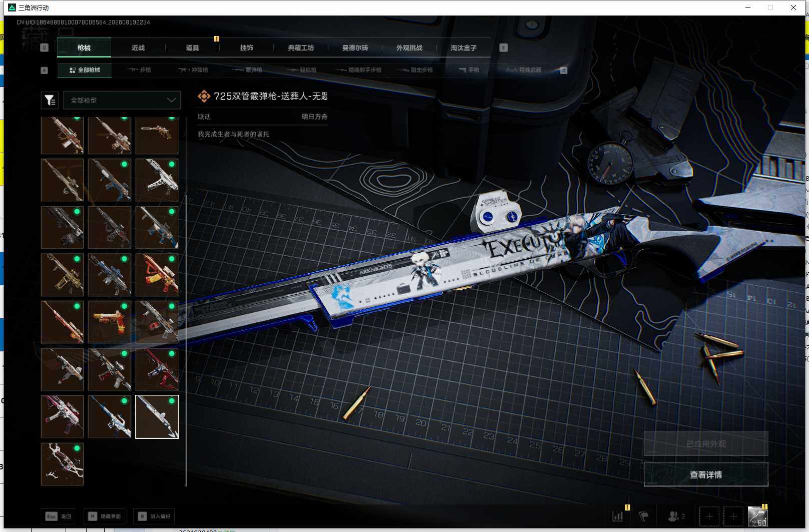The height and width of the screenshot is (532, 809).
Task: Filter by 霰弹枪 category
Action: click(x=247, y=70)
